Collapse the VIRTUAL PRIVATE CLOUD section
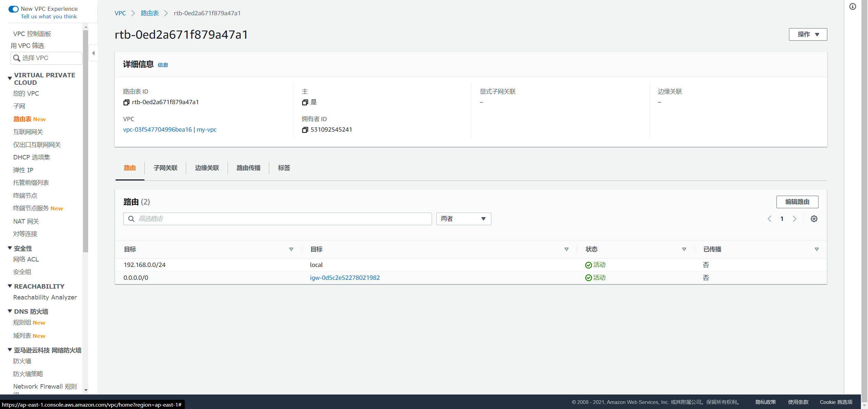Screen dimensions: 868x409 coord(10,78)
